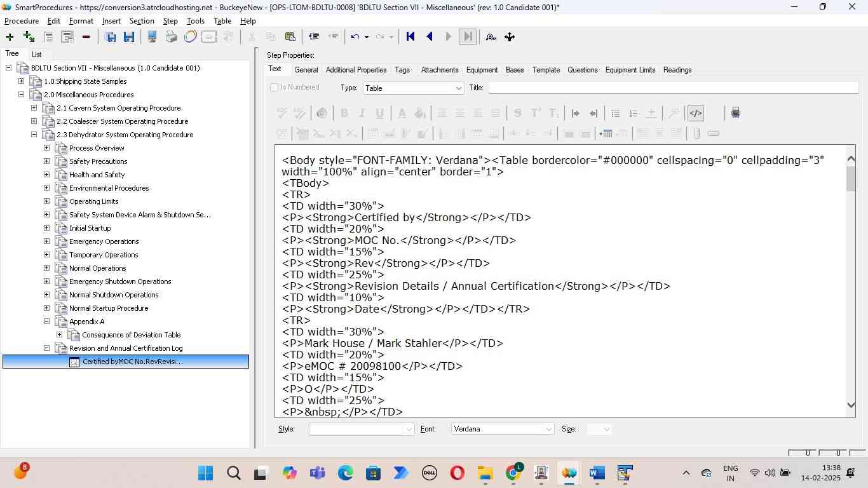Switch to the Equipment Limits tab
Image resolution: width=868 pixels, height=488 pixels.
click(630, 70)
